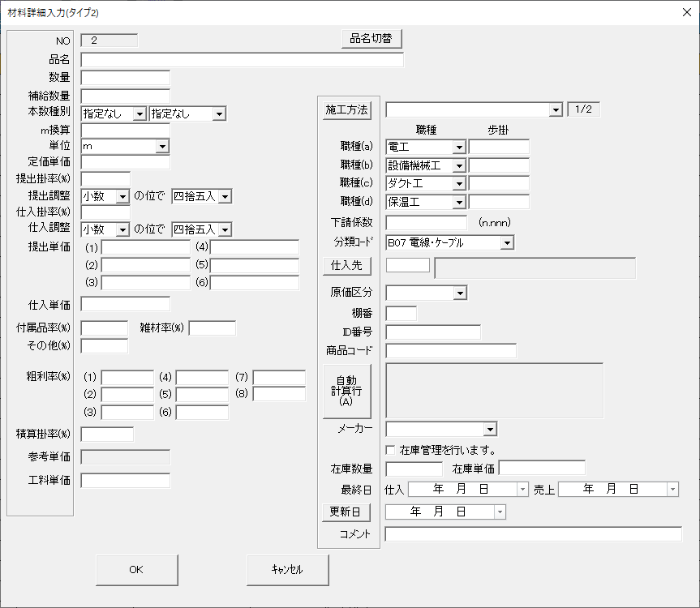Click the 施工方法 button

(346, 109)
